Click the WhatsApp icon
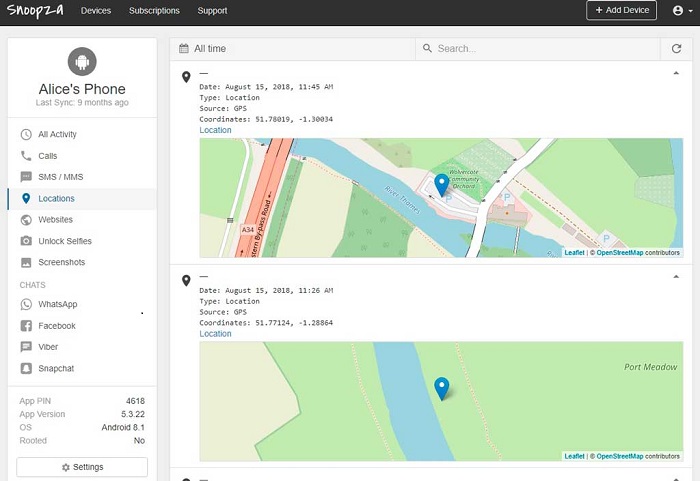This screenshot has height=481, width=700. coord(26,304)
